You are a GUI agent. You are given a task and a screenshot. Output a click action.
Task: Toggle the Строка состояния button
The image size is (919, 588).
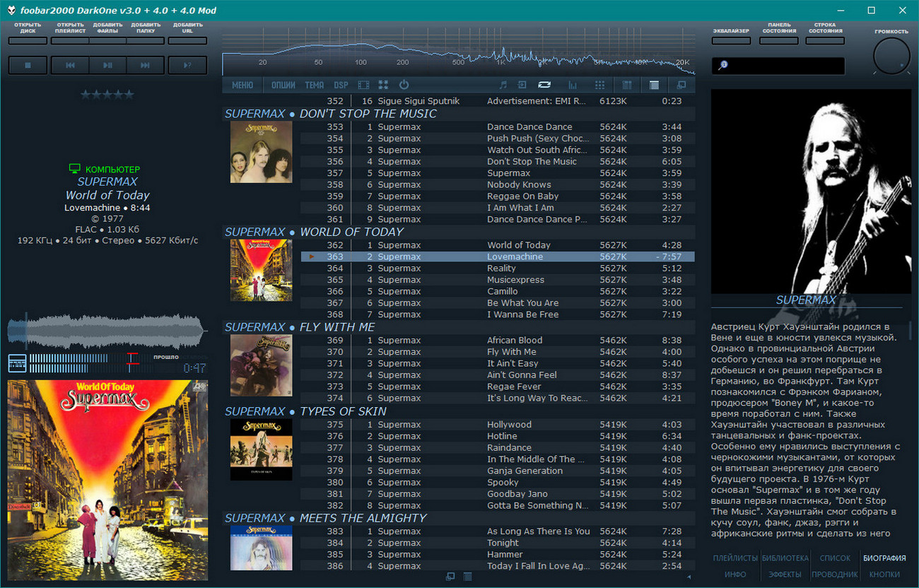pyautogui.click(x=825, y=40)
